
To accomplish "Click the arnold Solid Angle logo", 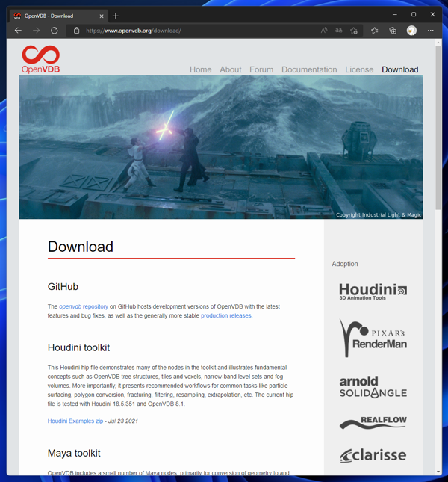I will [x=373, y=386].
